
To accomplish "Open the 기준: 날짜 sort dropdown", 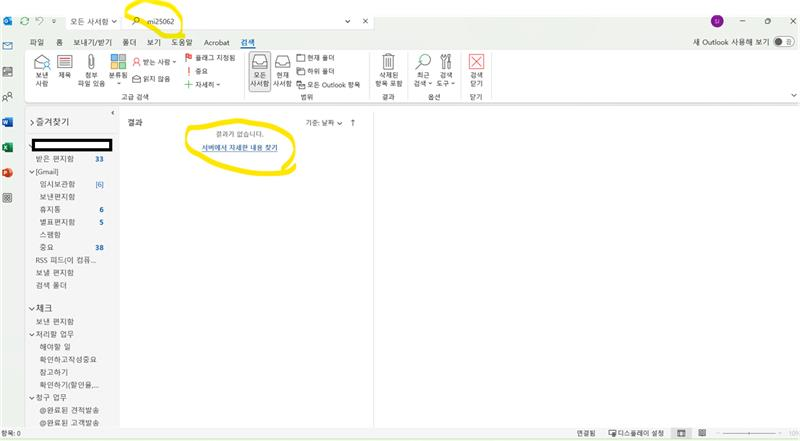I will 324,122.
